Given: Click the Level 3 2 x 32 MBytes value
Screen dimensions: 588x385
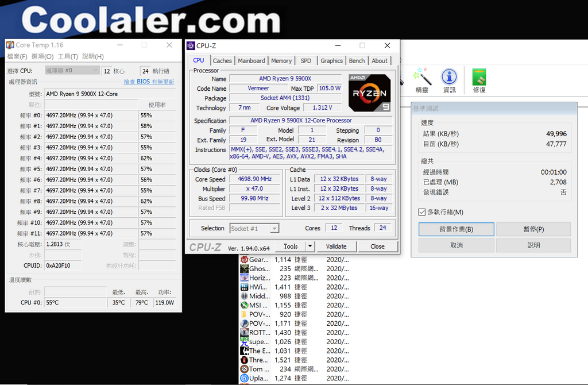Looking at the screenshot, I should pos(339,208).
